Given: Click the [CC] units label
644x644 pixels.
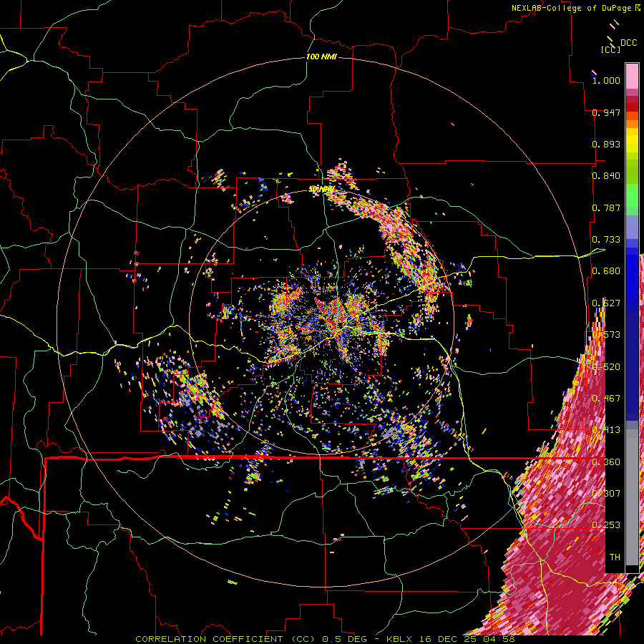Looking at the screenshot, I should pyautogui.click(x=610, y=49).
